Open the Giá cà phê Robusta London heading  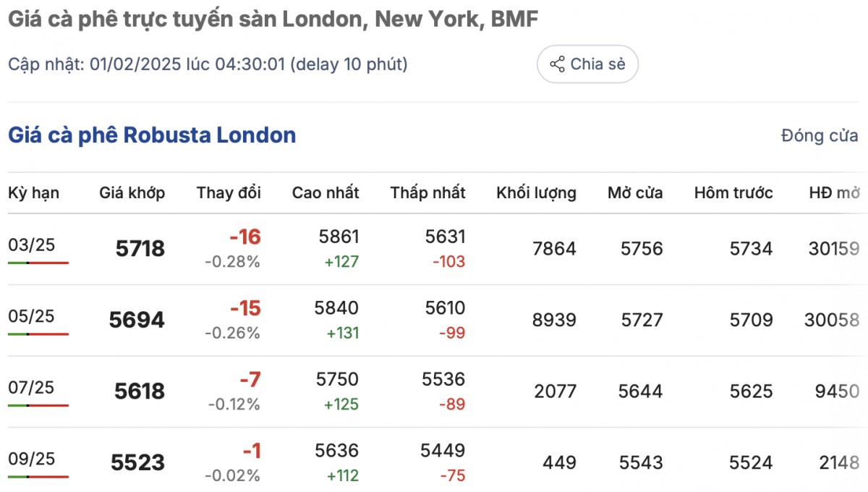[152, 135]
